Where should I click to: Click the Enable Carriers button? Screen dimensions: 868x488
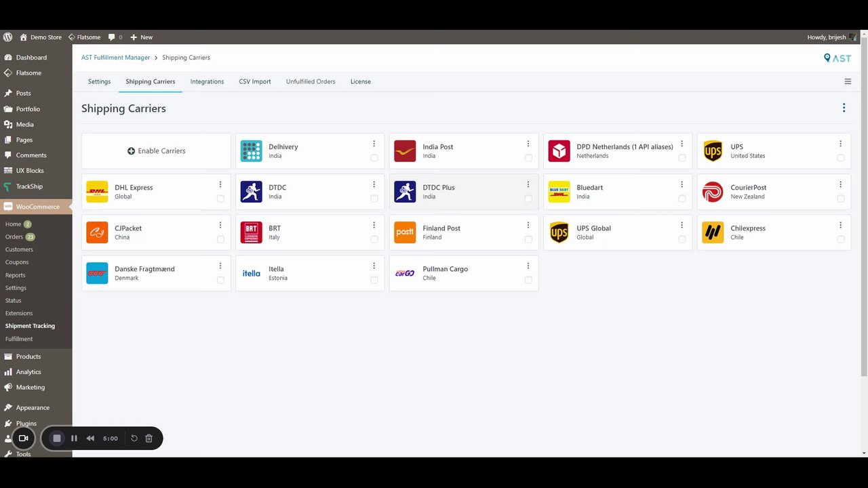(x=156, y=151)
